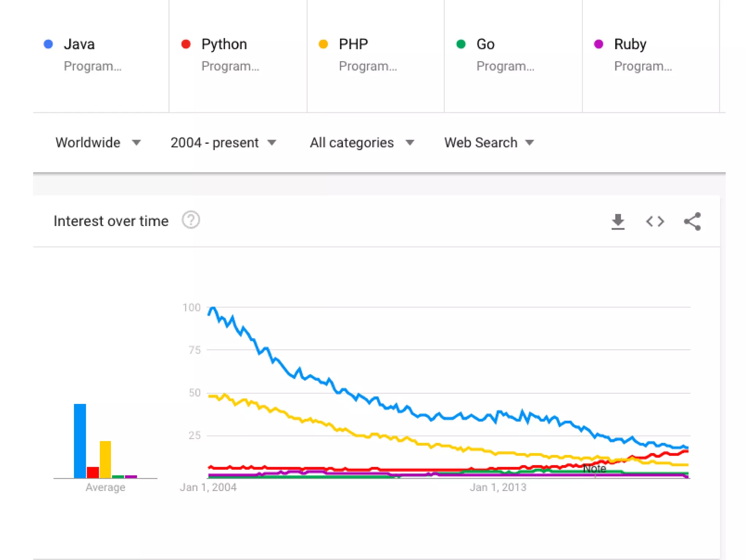Viewport: 747px width, 560px height.
Task: Click the download CSV icon
Action: (x=618, y=222)
